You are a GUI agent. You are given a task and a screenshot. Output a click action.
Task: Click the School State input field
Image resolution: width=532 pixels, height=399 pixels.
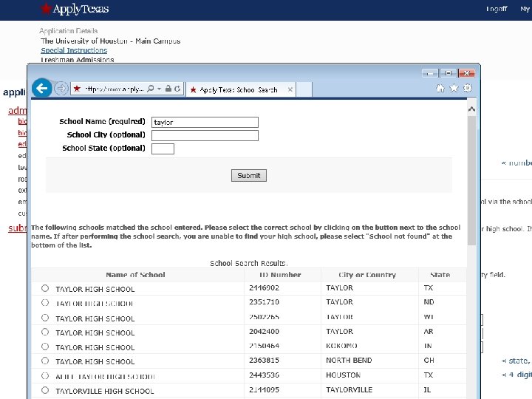coord(163,149)
